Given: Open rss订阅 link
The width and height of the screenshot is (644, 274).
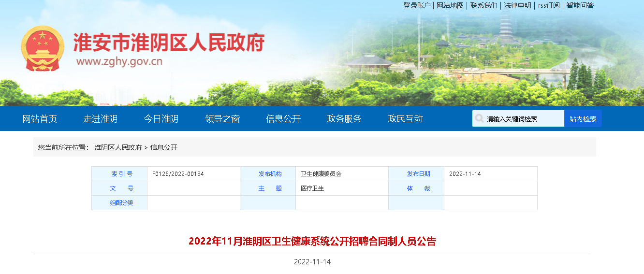Looking at the screenshot, I should 549,5.
